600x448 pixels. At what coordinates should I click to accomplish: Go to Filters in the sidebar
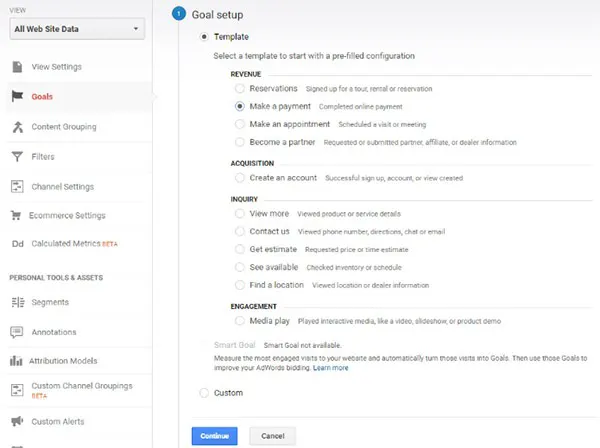point(43,156)
